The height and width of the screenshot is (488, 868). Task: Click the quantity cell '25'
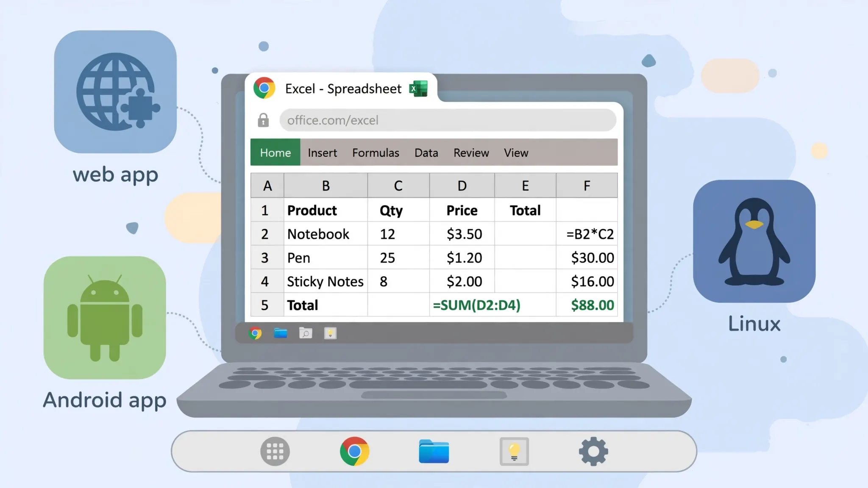pos(398,258)
